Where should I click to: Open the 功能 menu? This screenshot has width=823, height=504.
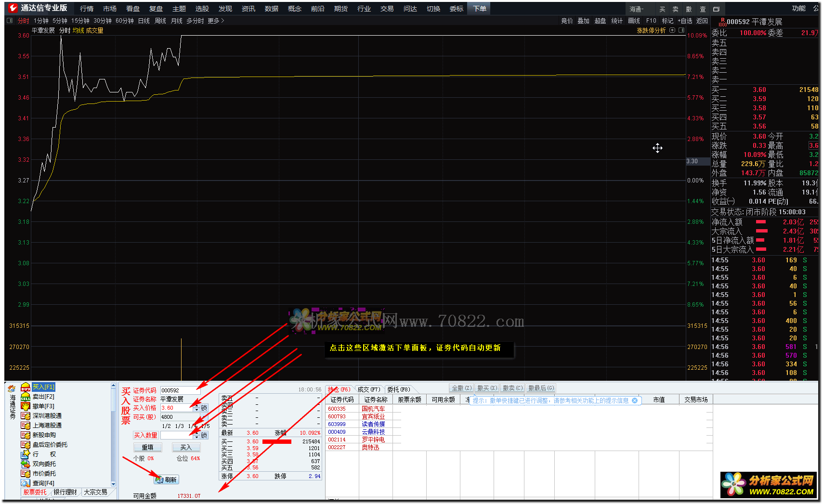[x=798, y=8]
